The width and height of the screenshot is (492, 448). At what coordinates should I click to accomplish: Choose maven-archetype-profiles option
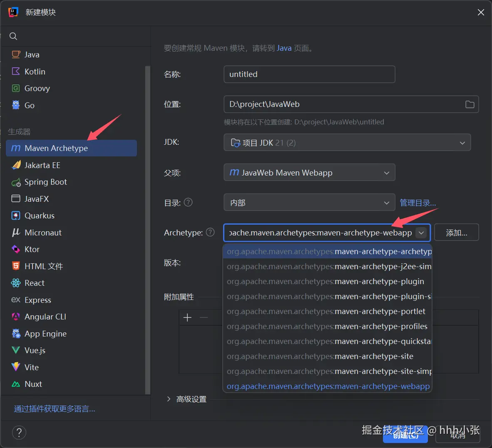pos(327,327)
